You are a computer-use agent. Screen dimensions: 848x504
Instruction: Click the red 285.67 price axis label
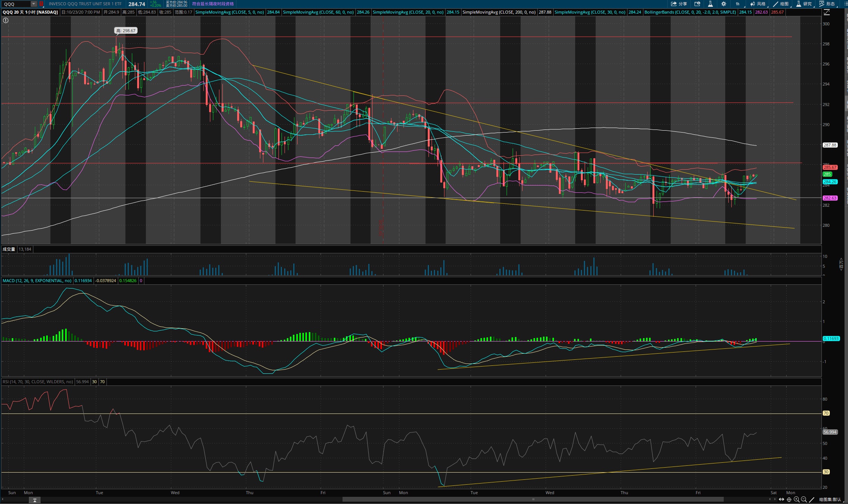830,167
